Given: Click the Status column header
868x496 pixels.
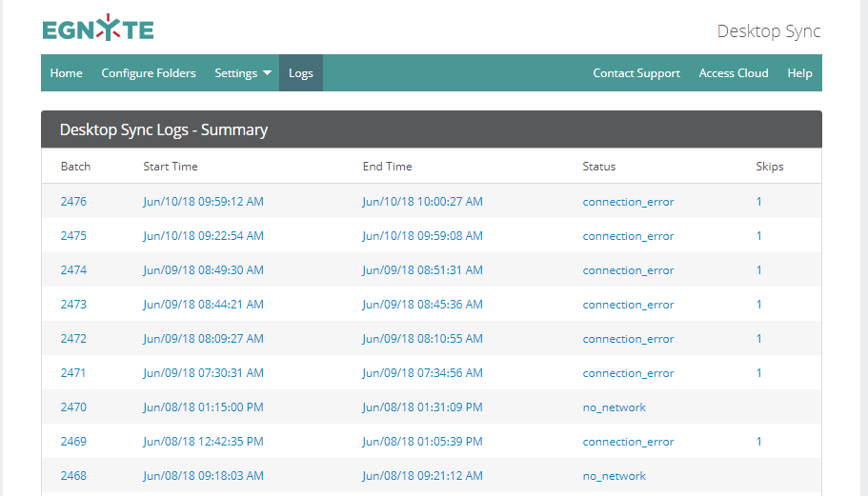Looking at the screenshot, I should (x=599, y=167).
